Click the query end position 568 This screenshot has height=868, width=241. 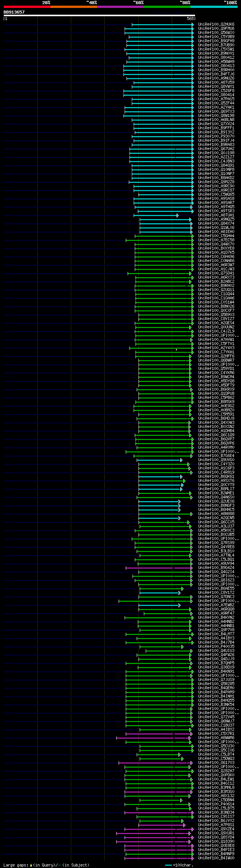tap(190, 18)
